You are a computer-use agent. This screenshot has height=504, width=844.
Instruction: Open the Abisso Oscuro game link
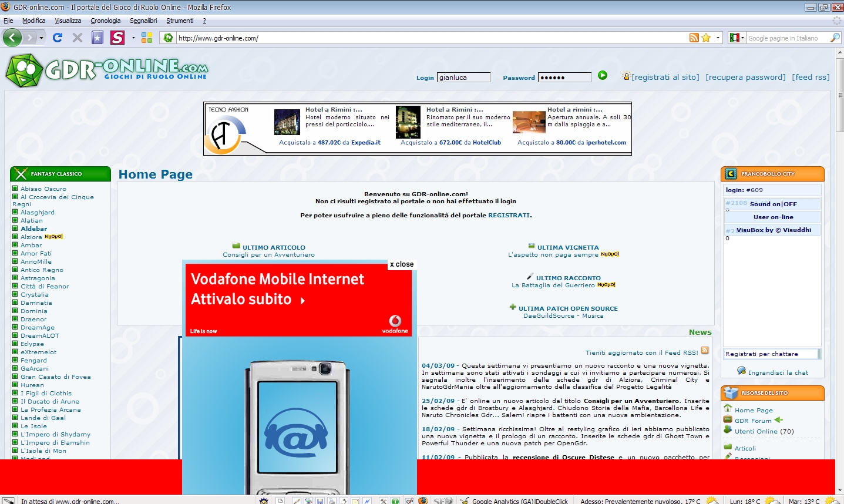point(43,189)
